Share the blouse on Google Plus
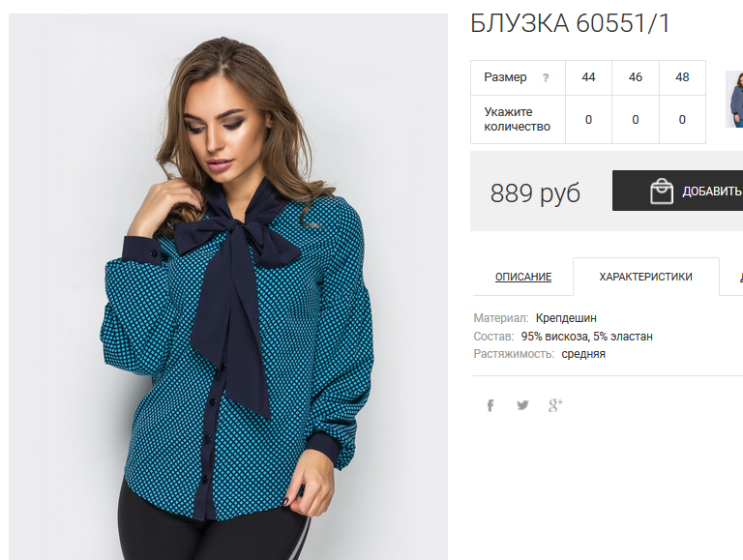The image size is (743, 560). [555, 405]
